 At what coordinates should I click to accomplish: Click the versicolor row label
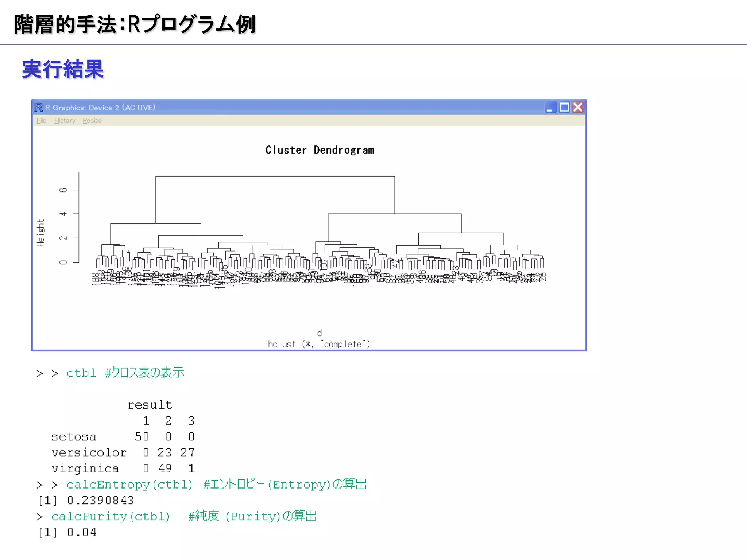[x=89, y=452]
